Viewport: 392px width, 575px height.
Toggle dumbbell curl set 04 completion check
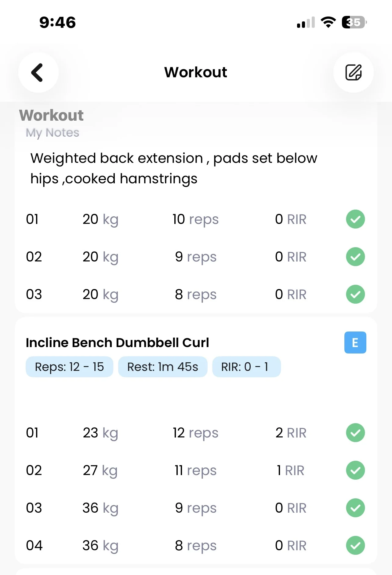click(355, 545)
